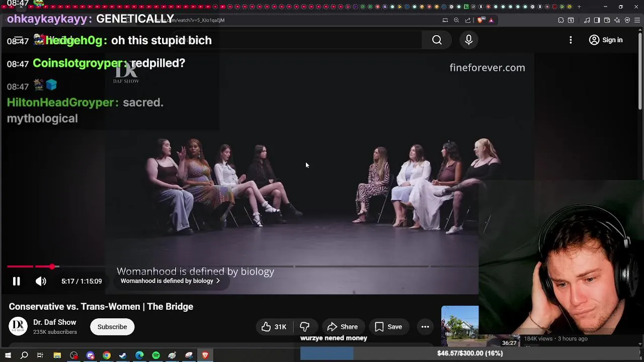Click the video title text
The image size is (644, 362).
101,307
